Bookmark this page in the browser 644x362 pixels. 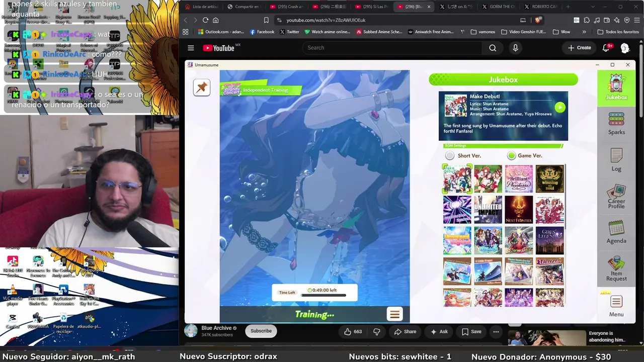click(266, 20)
